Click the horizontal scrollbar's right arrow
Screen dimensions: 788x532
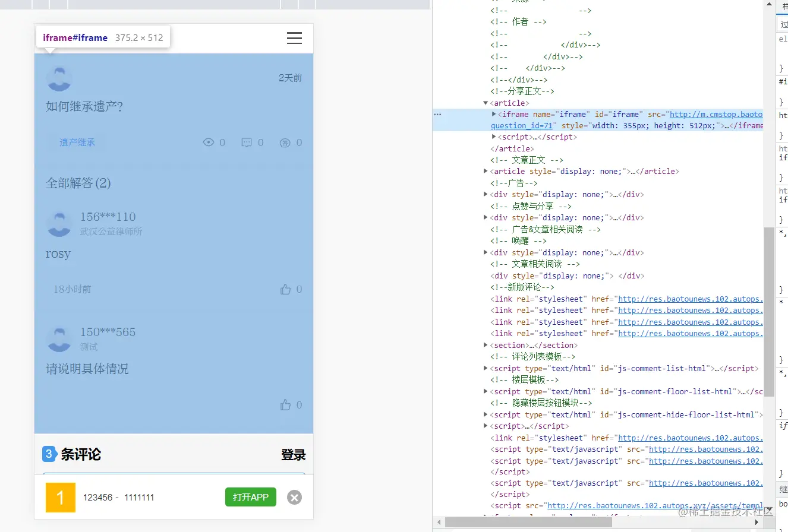(757, 522)
